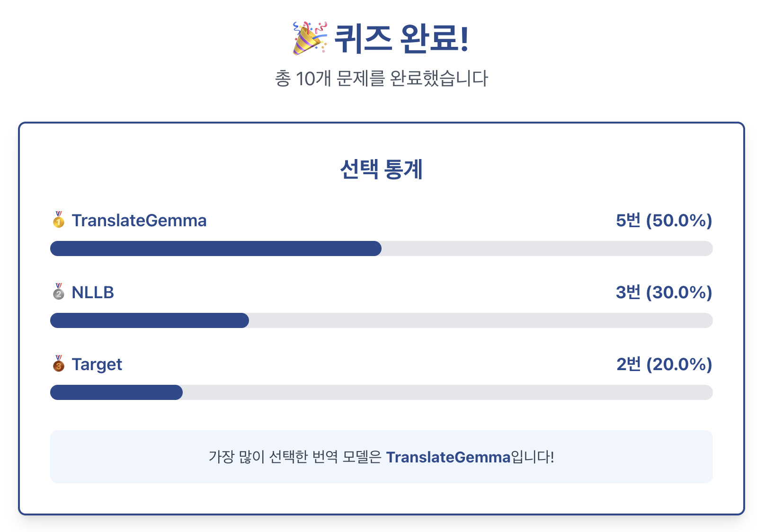765x532 pixels.
Task: Click the "가장 많이 선택한 번역 모델은" summary text
Action: [x=295, y=457]
